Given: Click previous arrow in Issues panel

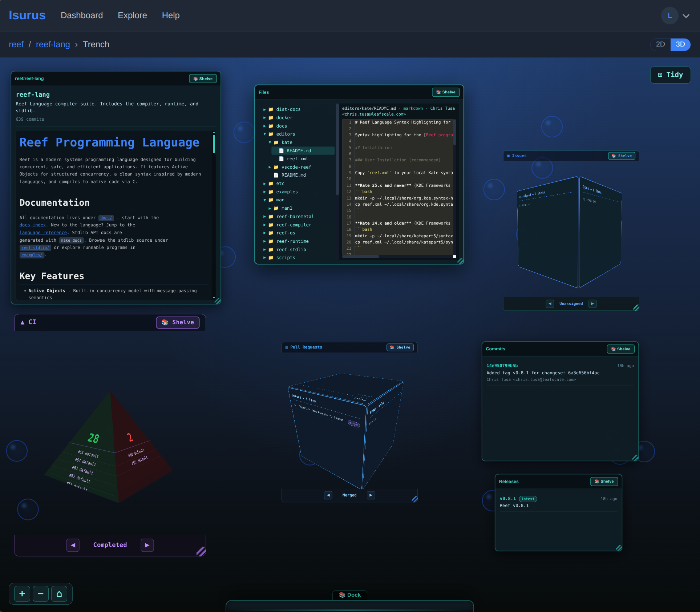Looking at the screenshot, I should (x=550, y=304).
